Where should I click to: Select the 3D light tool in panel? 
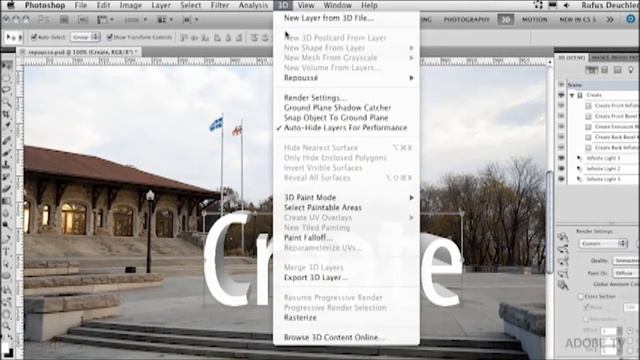563,273
